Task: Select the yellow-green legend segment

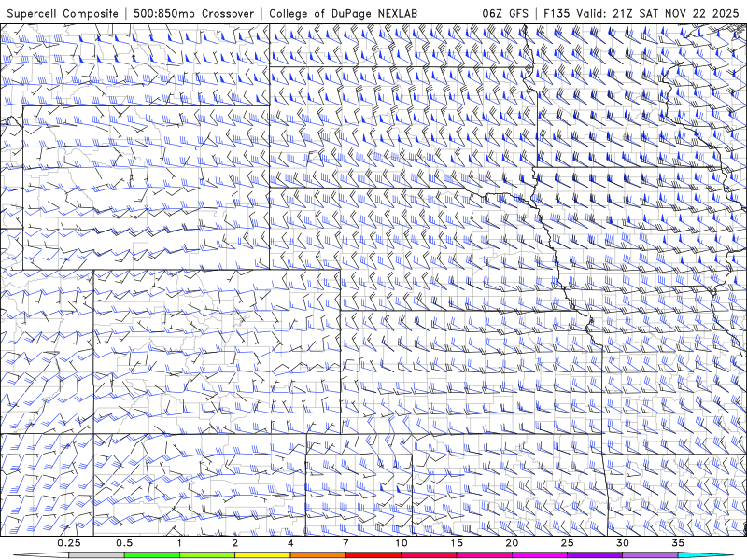Action: tap(207, 555)
